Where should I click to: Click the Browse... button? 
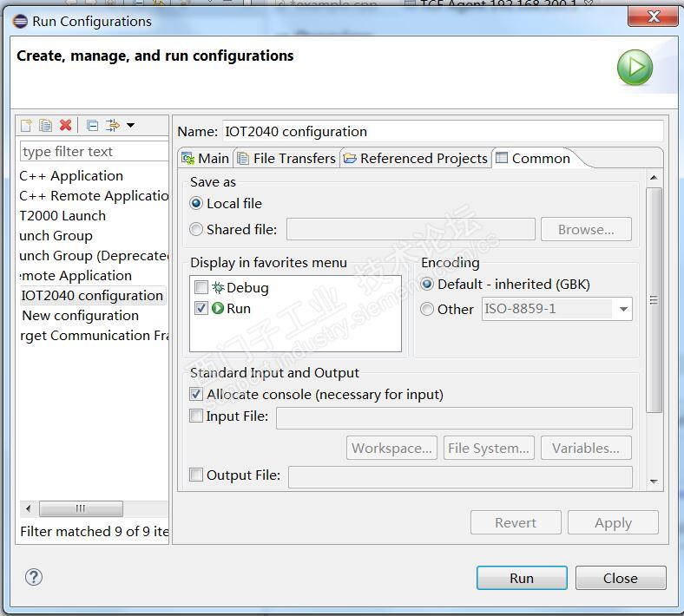coord(586,229)
